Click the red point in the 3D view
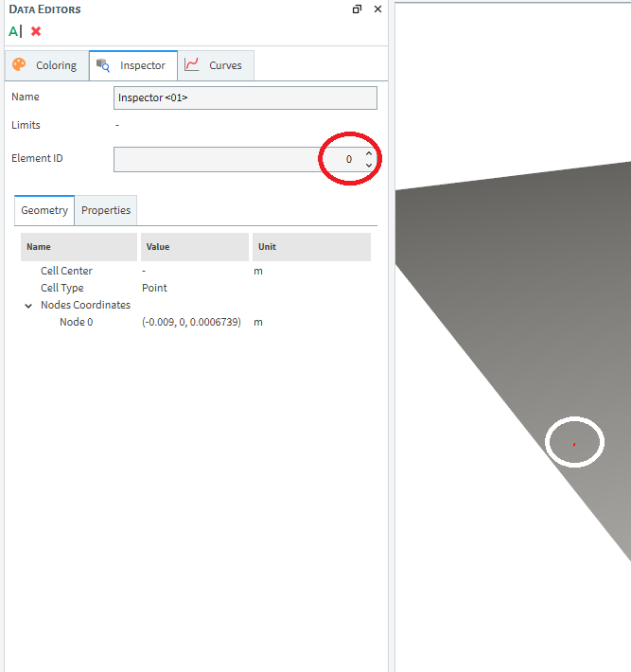 [x=574, y=445]
